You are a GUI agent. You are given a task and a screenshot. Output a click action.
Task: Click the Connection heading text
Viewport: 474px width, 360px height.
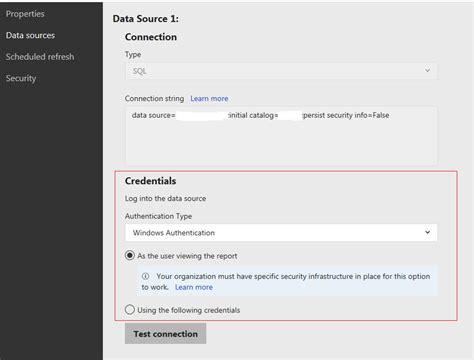[151, 37]
